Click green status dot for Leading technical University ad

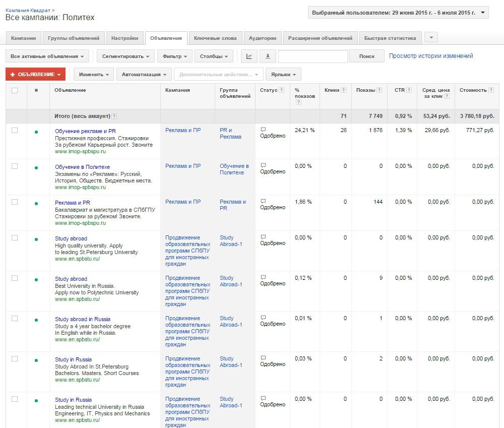(x=36, y=401)
